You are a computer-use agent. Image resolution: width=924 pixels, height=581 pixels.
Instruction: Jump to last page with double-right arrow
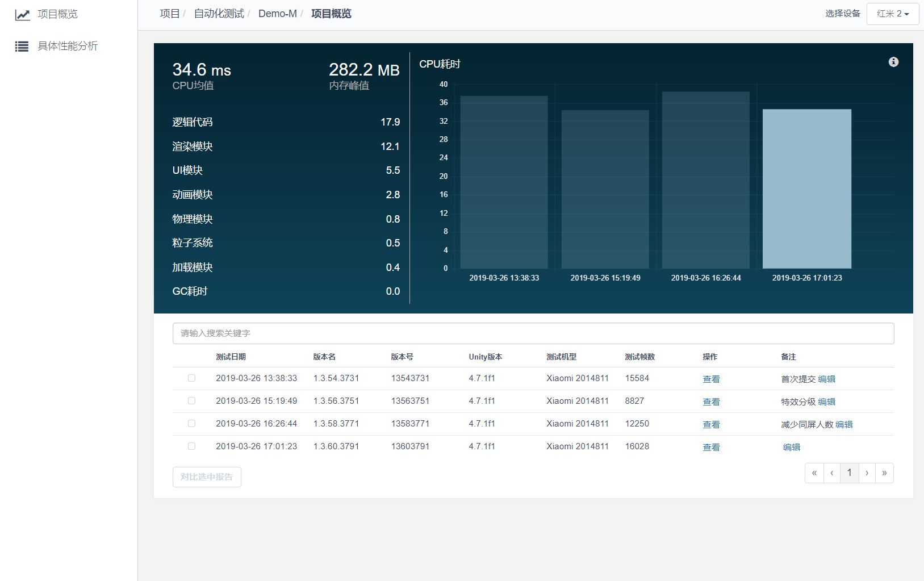(x=884, y=473)
